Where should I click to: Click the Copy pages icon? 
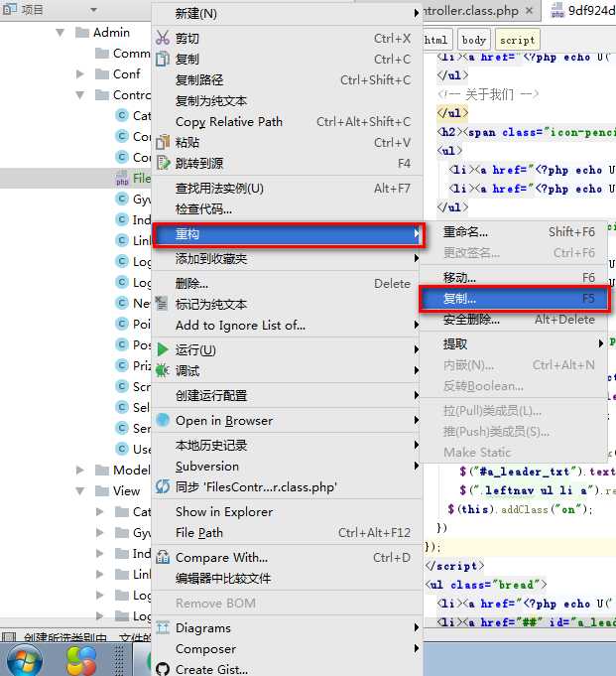point(163,59)
